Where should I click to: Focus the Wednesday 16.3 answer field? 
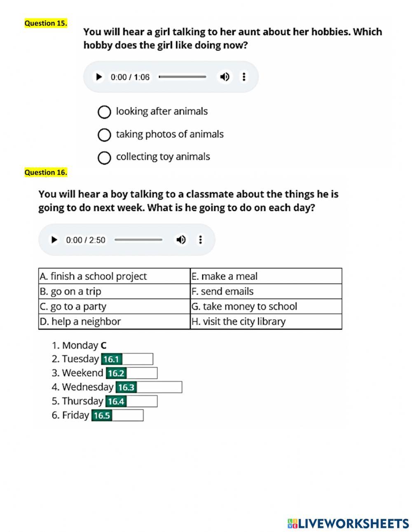[159, 387]
